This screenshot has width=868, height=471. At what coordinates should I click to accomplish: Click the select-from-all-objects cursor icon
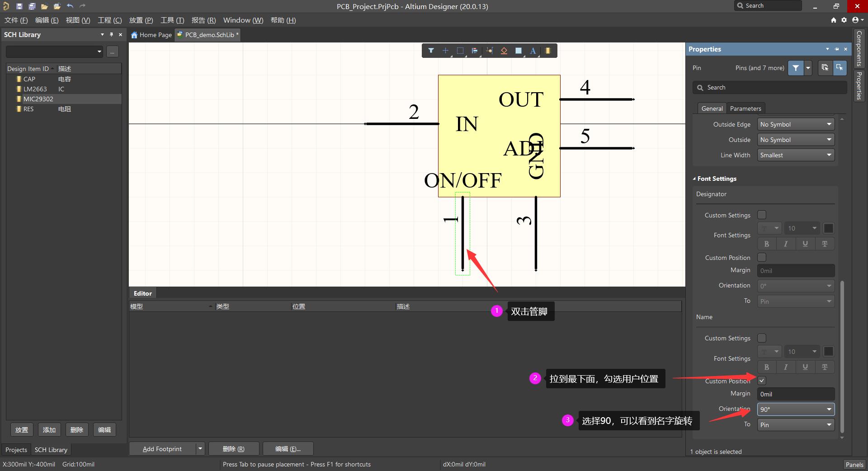[x=825, y=68]
